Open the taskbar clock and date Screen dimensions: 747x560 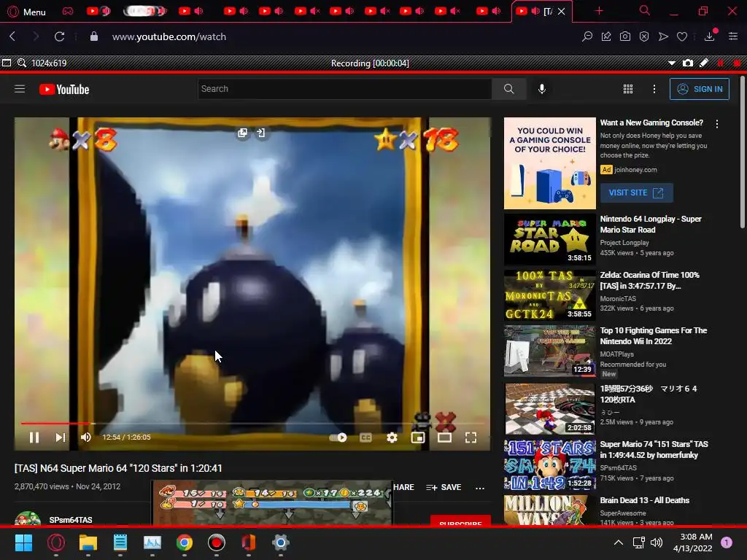point(692,542)
